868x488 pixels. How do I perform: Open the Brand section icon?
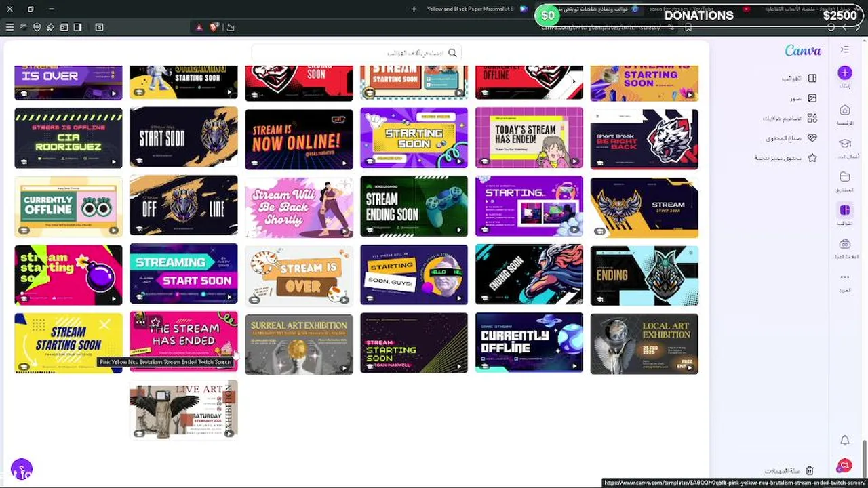coord(845,244)
